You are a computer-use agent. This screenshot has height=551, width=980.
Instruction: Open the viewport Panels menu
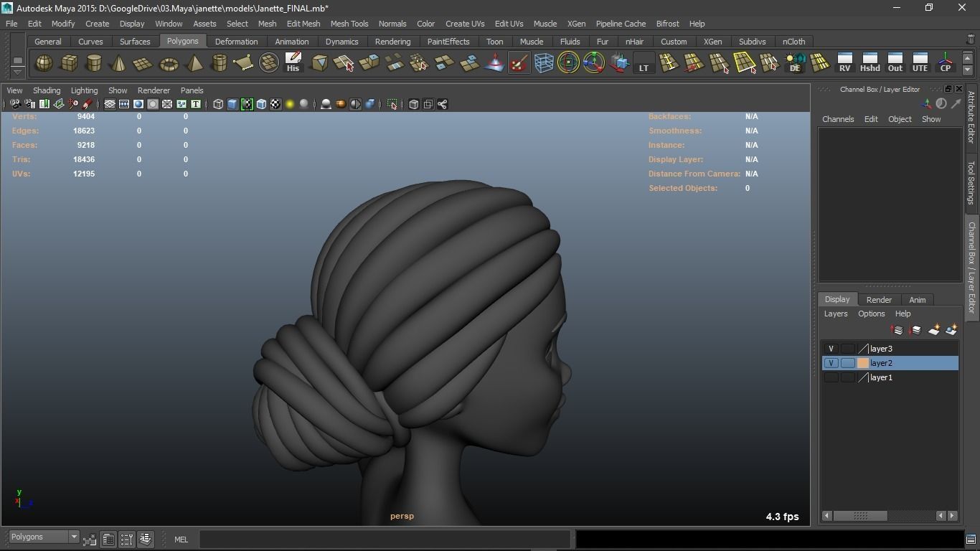[192, 90]
